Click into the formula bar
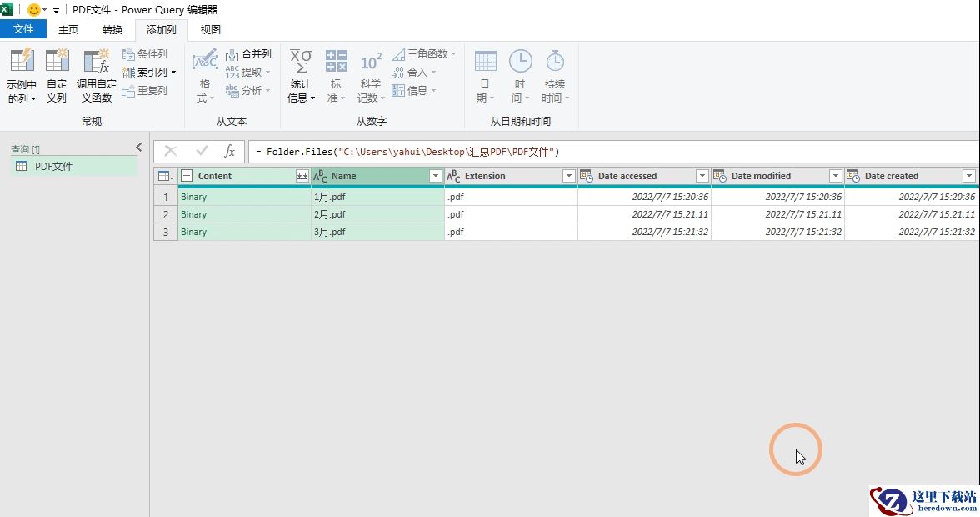 (613, 152)
